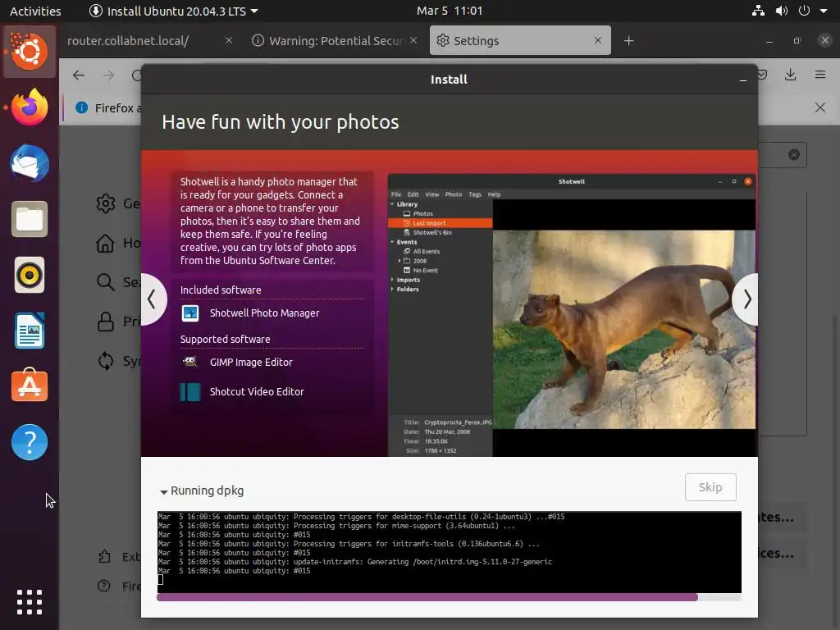Screen dimensions: 840x630
Task: Click Firefox back arrow
Action: [x=79, y=75]
